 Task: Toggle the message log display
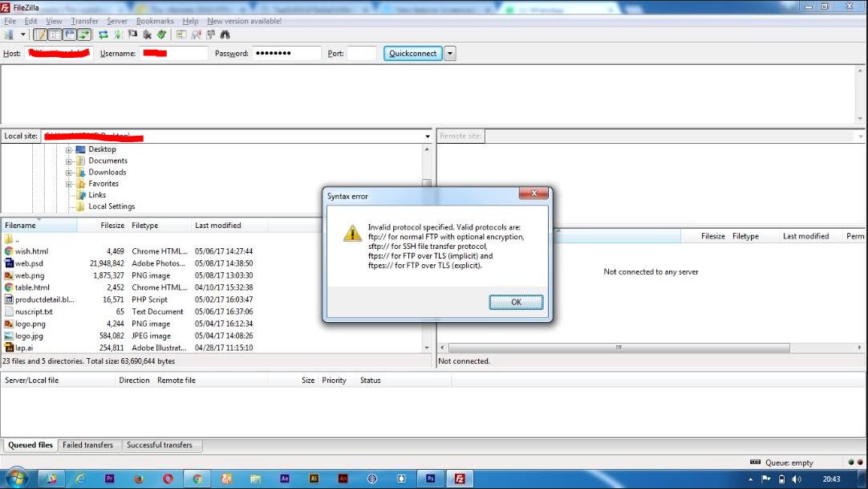tap(40, 35)
